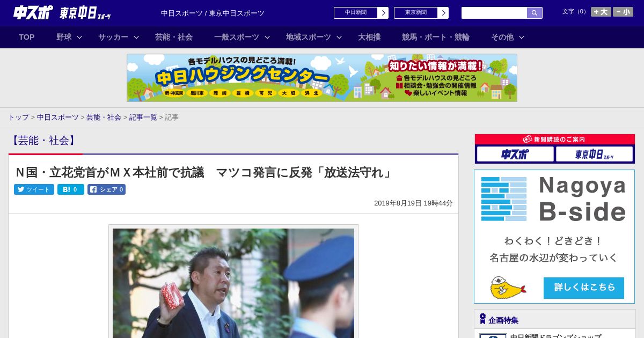Click the Tokyo Chunichi Sports logo
The width and height of the screenshot is (644, 338).
(x=85, y=13)
